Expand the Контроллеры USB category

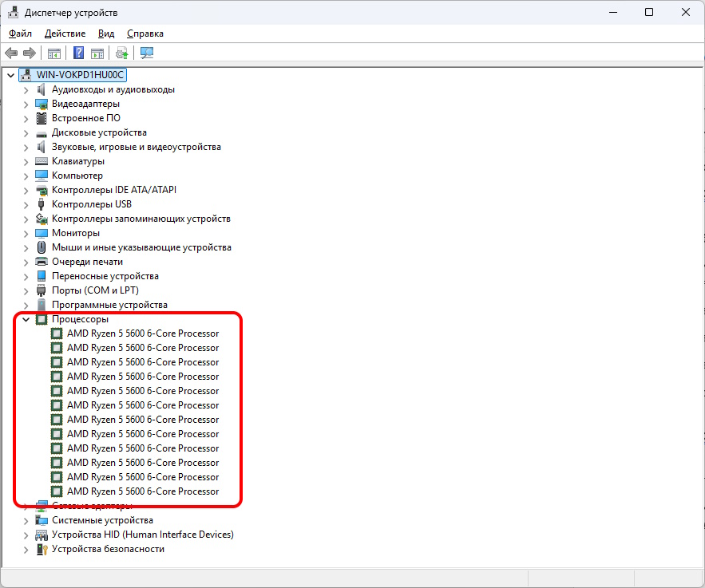26,205
